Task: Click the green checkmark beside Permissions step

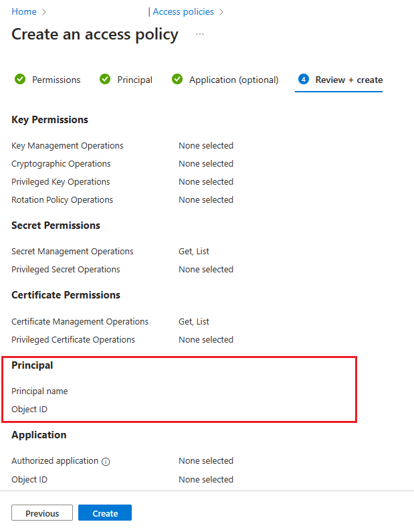Action: click(20, 80)
